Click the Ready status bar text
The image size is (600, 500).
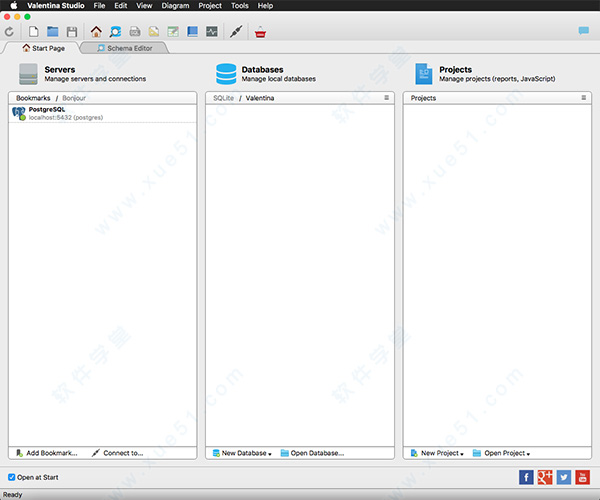13,495
